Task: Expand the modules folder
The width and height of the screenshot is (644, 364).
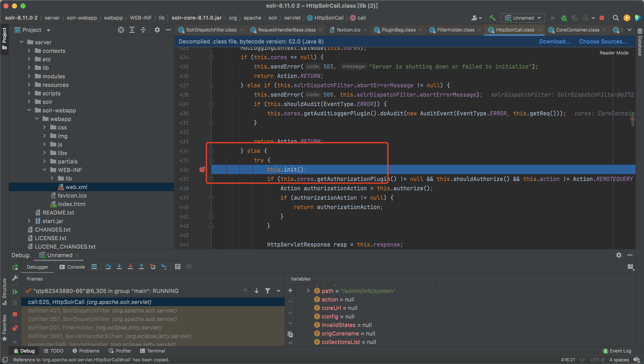Action: pos(29,76)
